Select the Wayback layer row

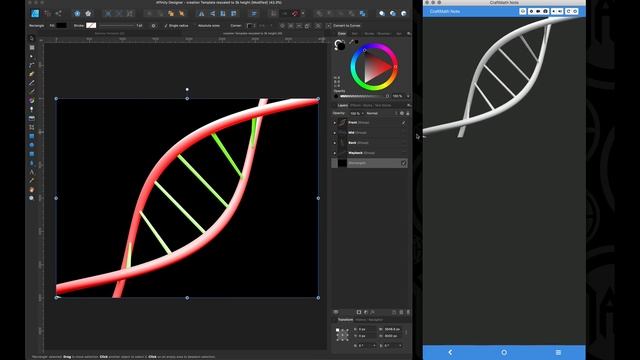pos(370,153)
